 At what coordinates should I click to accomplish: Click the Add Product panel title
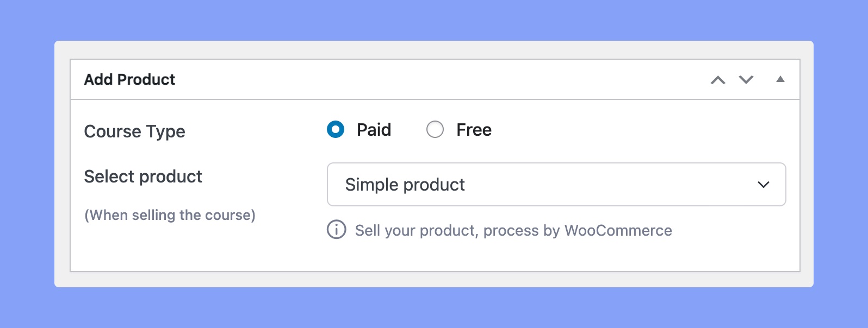[x=129, y=79]
